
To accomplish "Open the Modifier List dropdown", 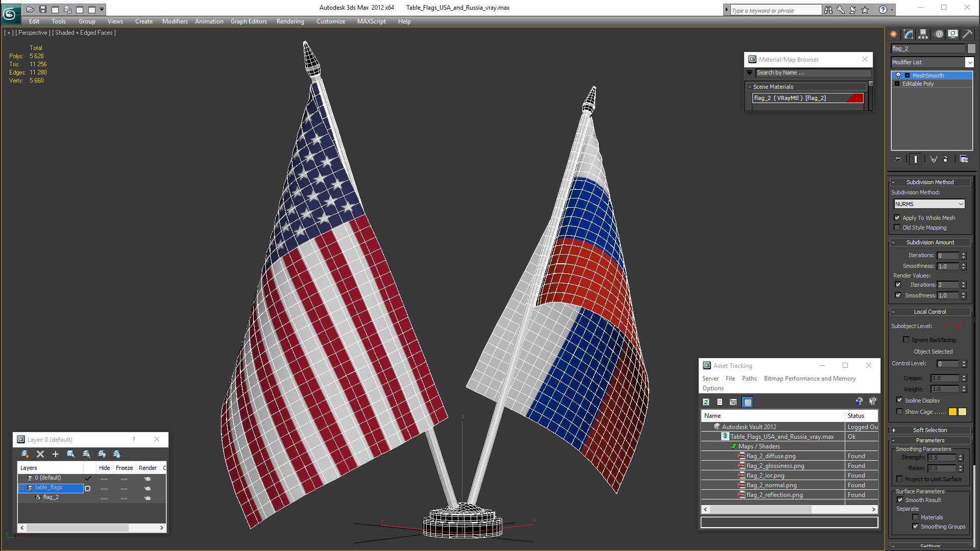I will pos(969,62).
